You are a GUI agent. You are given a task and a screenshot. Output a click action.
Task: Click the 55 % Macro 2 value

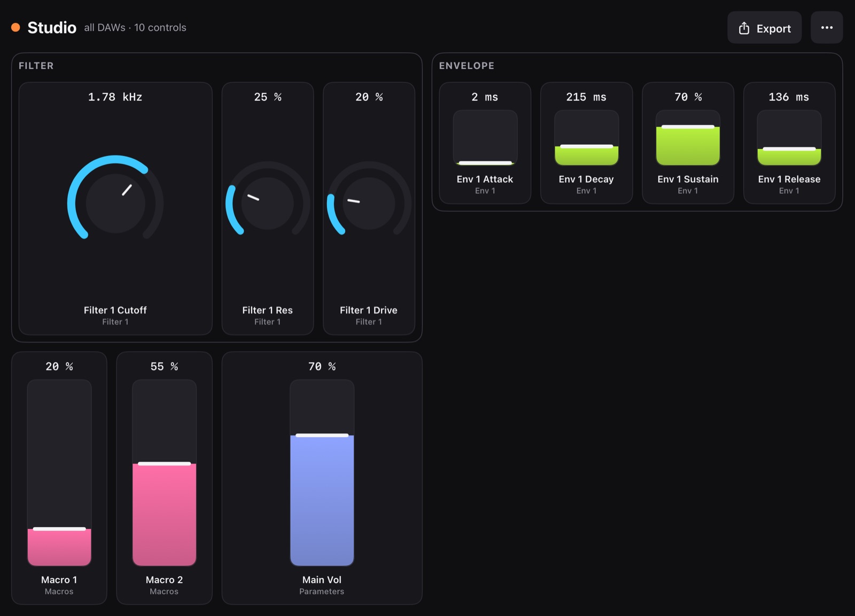coord(164,367)
